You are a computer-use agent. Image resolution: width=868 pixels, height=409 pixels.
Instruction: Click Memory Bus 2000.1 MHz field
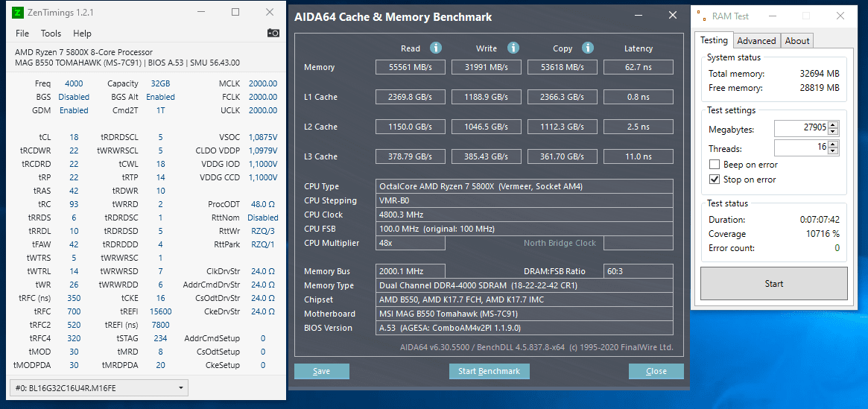(411, 271)
